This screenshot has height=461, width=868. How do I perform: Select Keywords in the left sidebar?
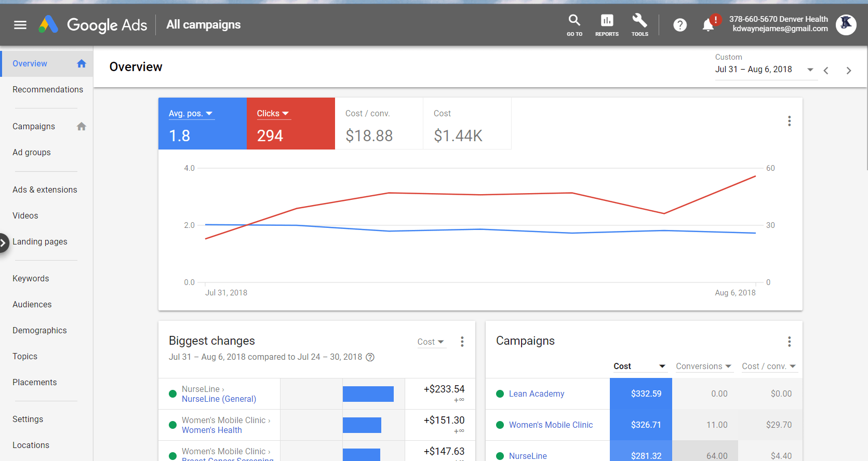[31, 279]
